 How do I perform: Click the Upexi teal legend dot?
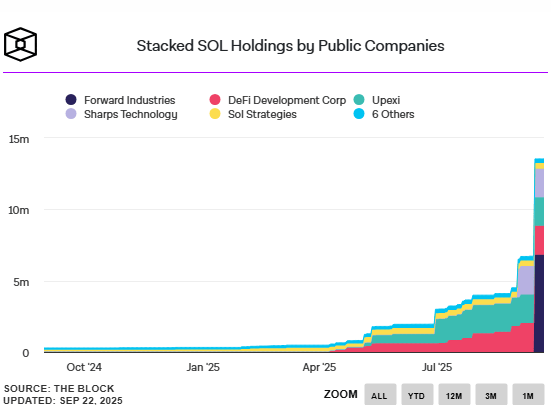(x=359, y=100)
